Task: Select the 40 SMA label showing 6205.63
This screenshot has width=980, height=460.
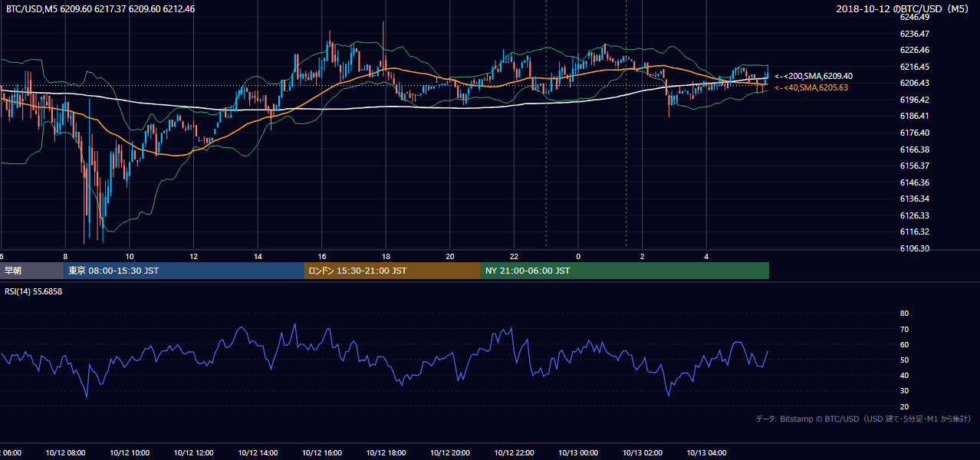Action: coord(811,88)
